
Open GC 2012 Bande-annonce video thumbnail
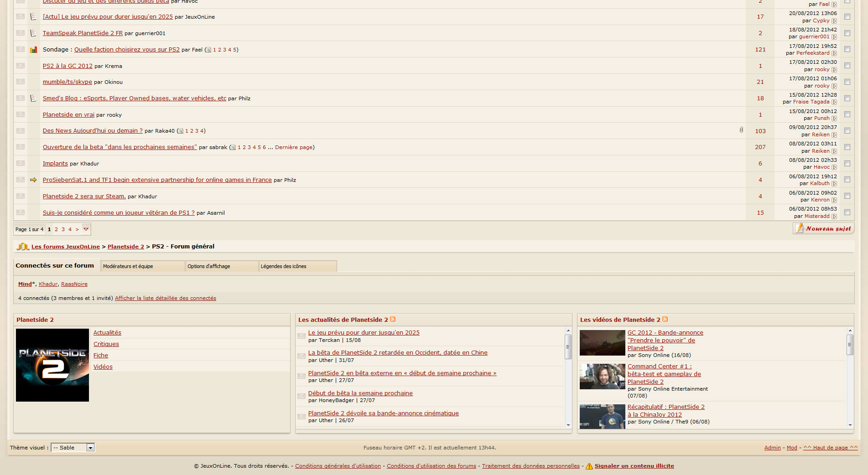pos(602,342)
